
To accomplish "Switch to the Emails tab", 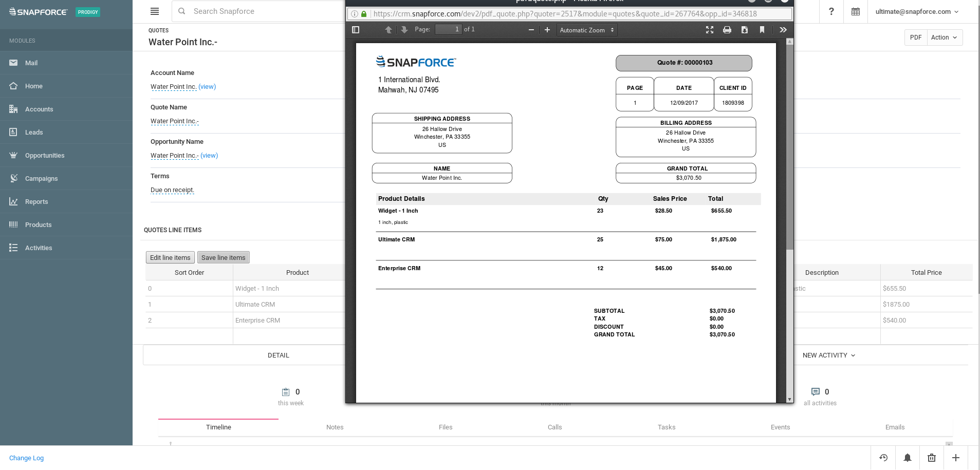I will pyautogui.click(x=895, y=427).
